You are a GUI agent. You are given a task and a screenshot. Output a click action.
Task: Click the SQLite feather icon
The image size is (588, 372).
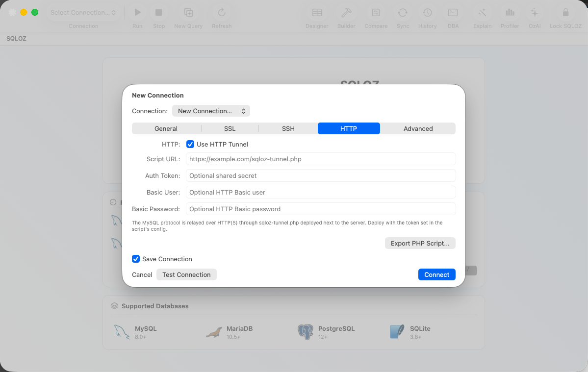pyautogui.click(x=397, y=332)
